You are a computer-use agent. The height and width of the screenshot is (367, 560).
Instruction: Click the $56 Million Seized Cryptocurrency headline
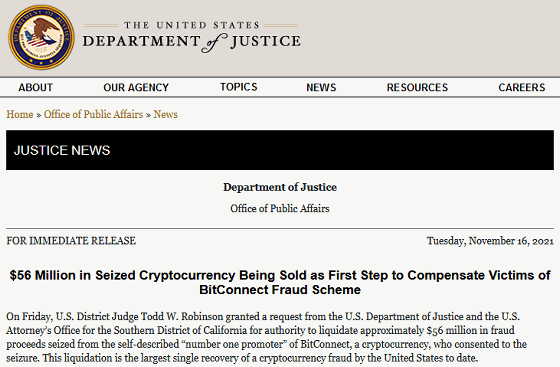(280, 275)
